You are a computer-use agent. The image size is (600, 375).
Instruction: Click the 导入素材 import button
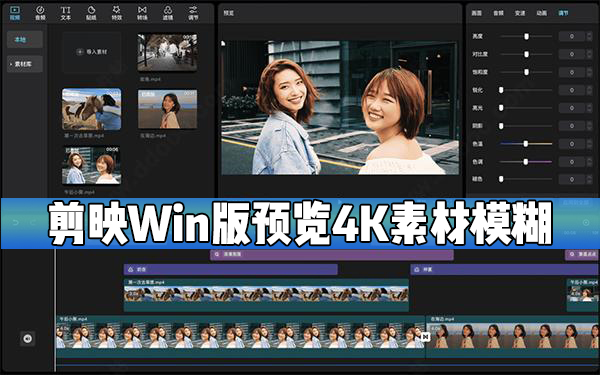(x=91, y=52)
